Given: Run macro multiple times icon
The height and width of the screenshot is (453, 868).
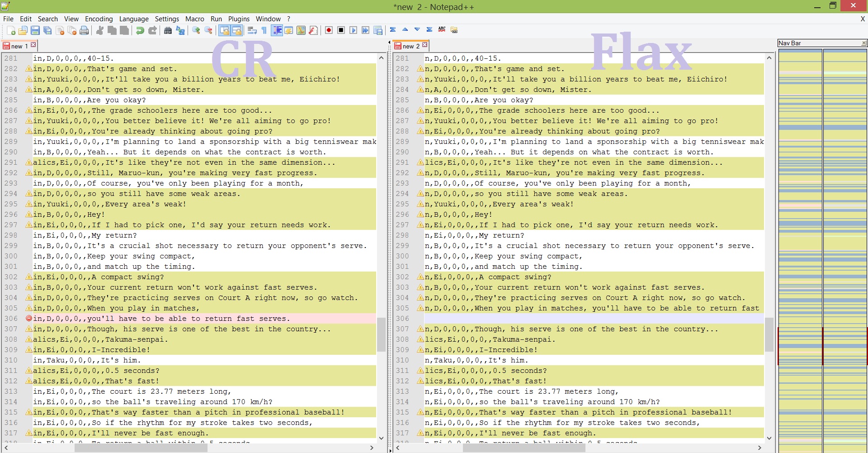Looking at the screenshot, I should click(x=365, y=30).
